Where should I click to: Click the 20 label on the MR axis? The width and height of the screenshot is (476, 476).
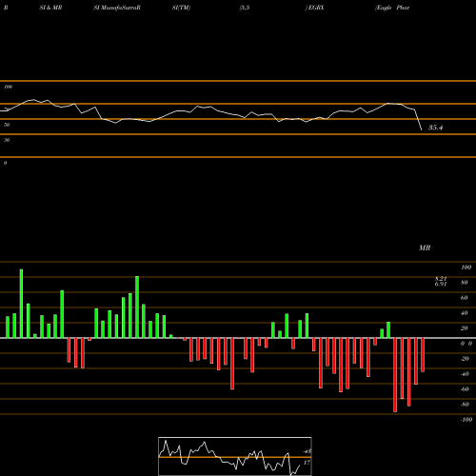(465, 328)
